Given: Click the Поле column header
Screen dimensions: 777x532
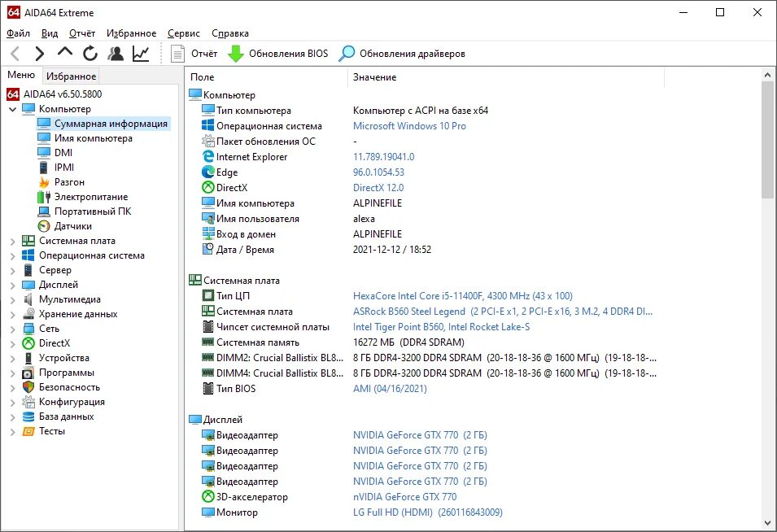Looking at the screenshot, I should 267,77.
